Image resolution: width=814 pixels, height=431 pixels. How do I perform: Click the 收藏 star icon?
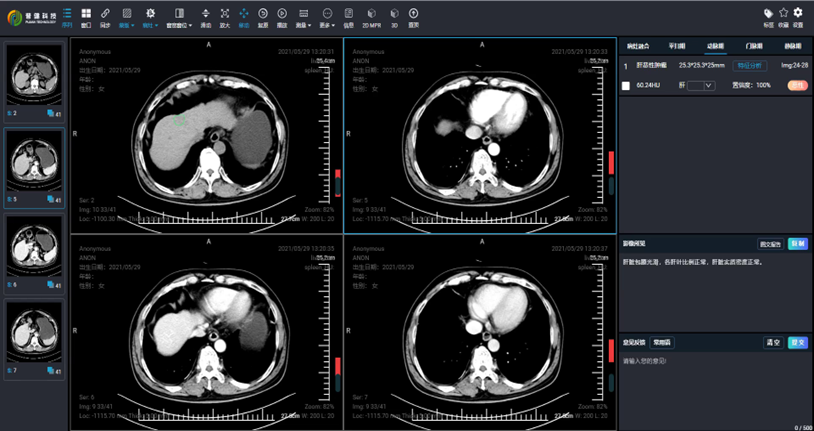pyautogui.click(x=783, y=14)
